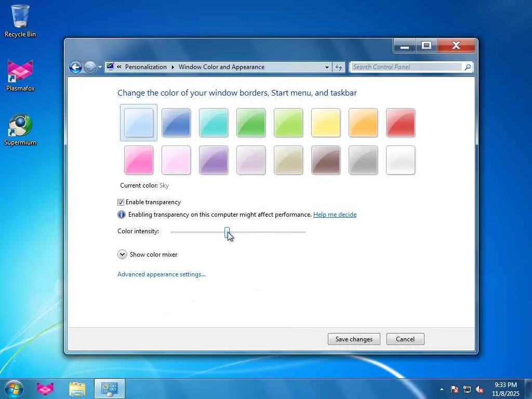Select the Sky color swatch
The image size is (532, 399).
(x=138, y=123)
